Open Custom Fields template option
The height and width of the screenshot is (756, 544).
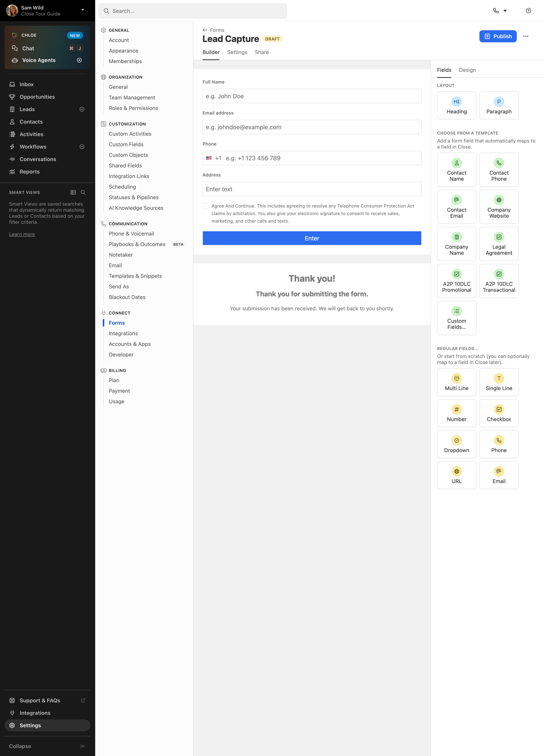point(456,318)
